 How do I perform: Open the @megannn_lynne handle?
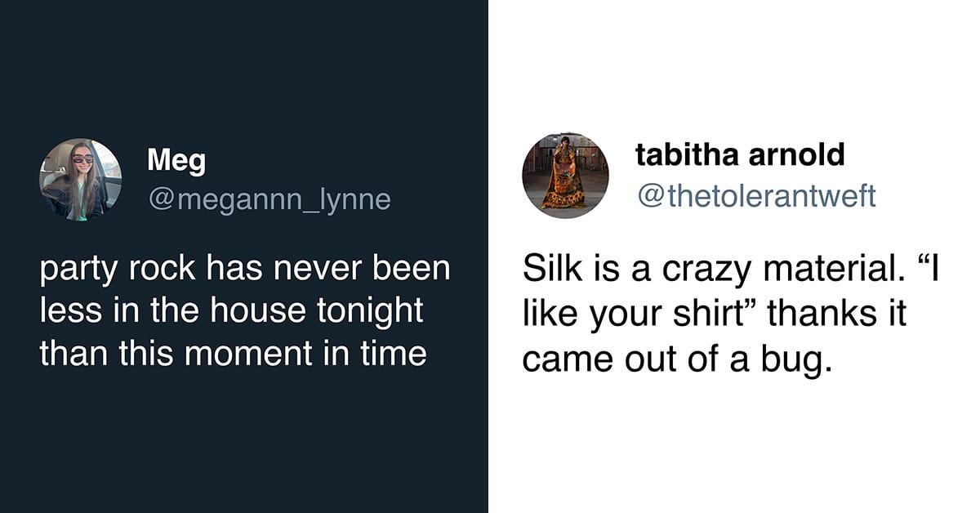[269, 199]
